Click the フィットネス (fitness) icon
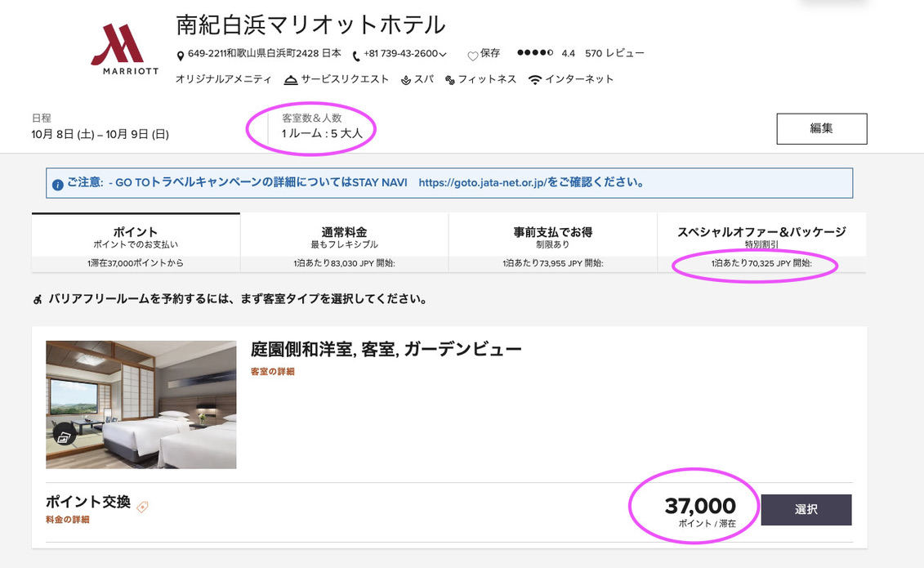Image resolution: width=924 pixels, height=568 pixels. pos(449,79)
